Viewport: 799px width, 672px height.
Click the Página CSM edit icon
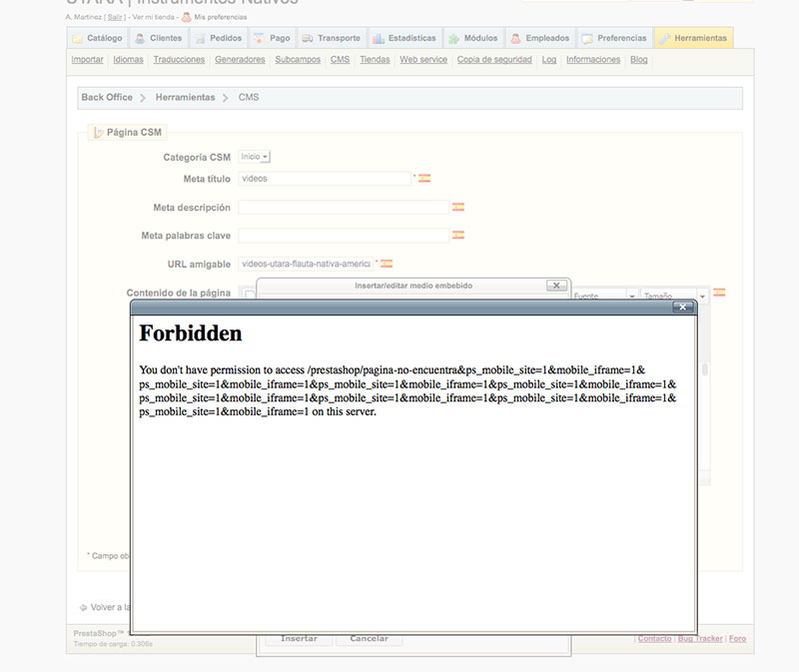(99, 133)
